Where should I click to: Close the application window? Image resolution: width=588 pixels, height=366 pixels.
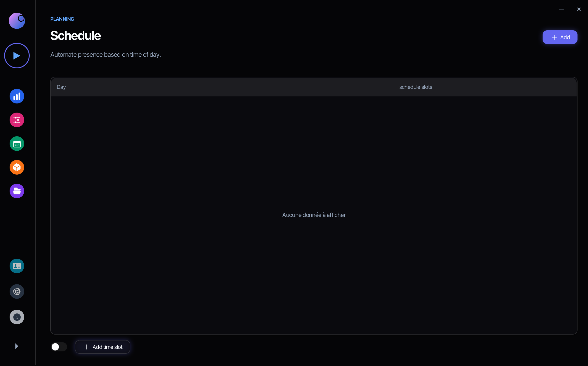coord(579,9)
